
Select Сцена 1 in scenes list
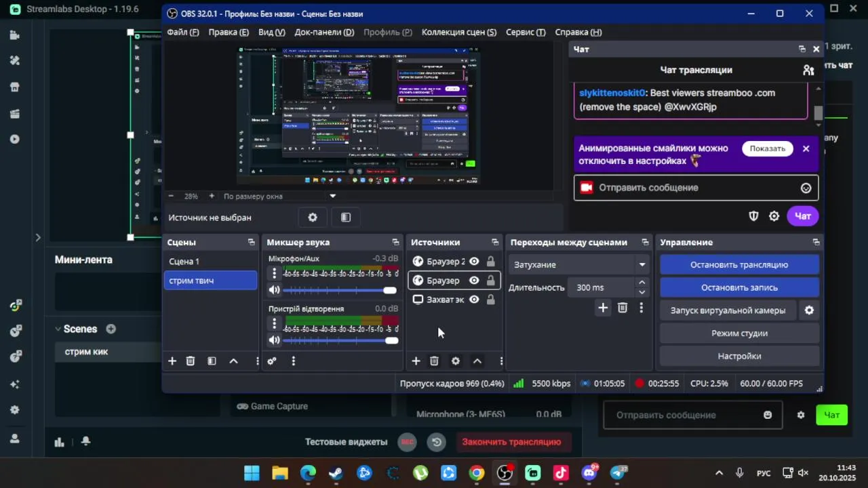pos(210,262)
